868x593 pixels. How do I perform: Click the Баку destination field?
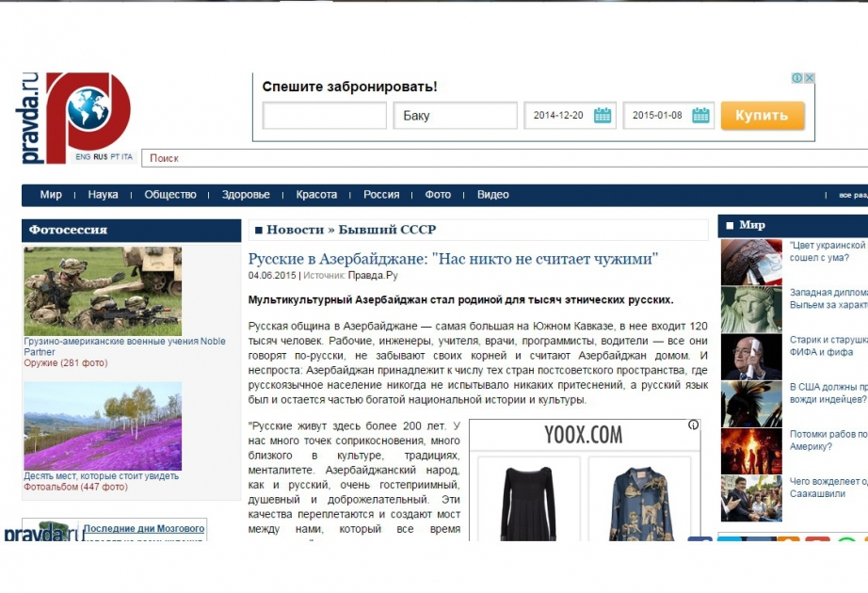(455, 115)
